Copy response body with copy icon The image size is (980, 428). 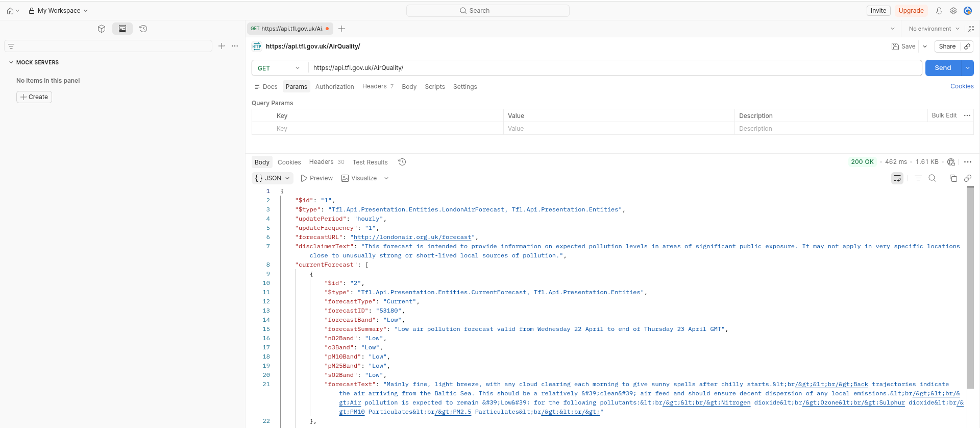click(x=953, y=178)
